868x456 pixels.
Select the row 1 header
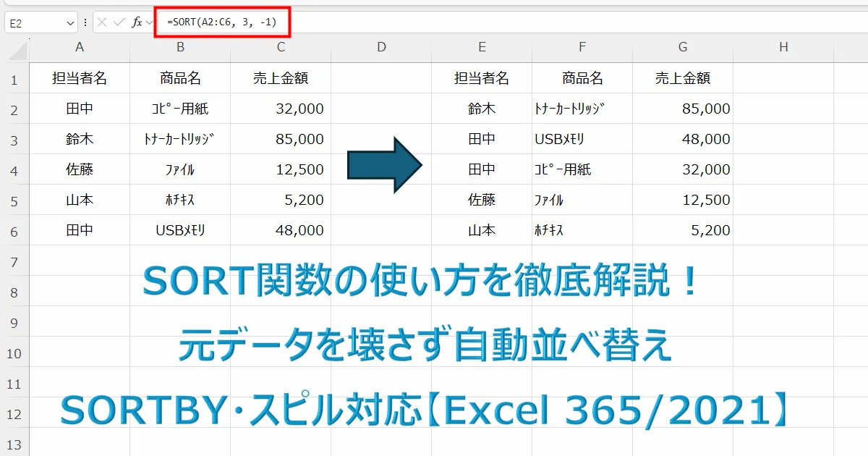pos(14,78)
